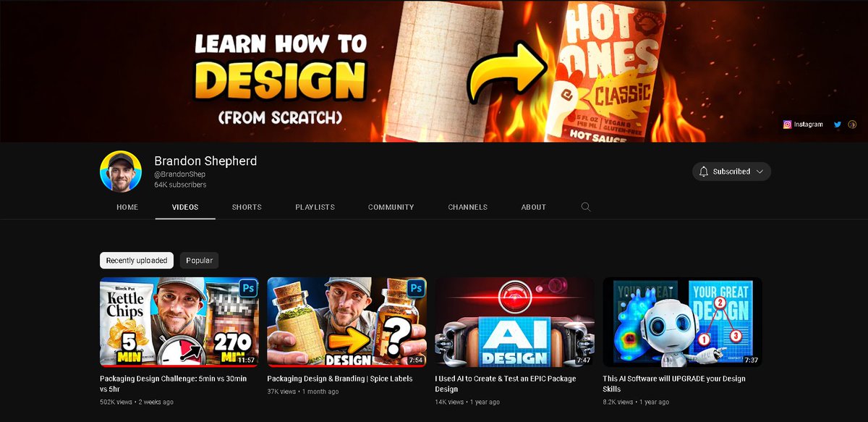Screen dimensions: 868x422
Task: Click the 7:47 duration badge
Action: [583, 360]
